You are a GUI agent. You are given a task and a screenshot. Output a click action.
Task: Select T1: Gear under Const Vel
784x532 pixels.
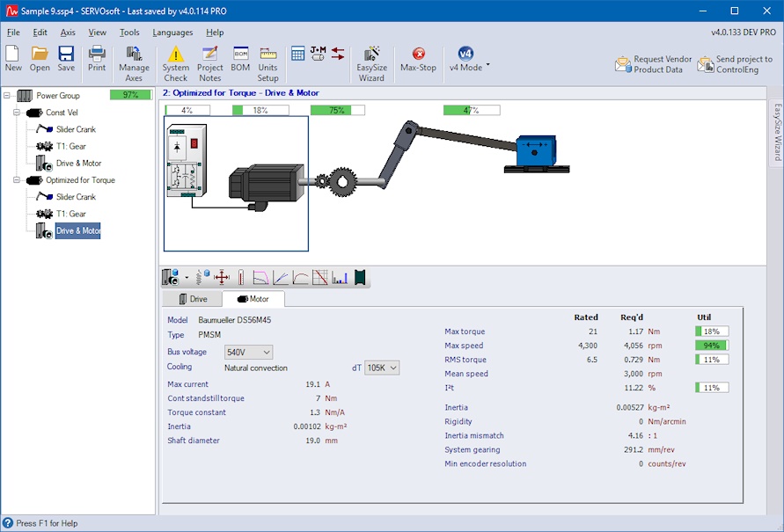pyautogui.click(x=70, y=146)
